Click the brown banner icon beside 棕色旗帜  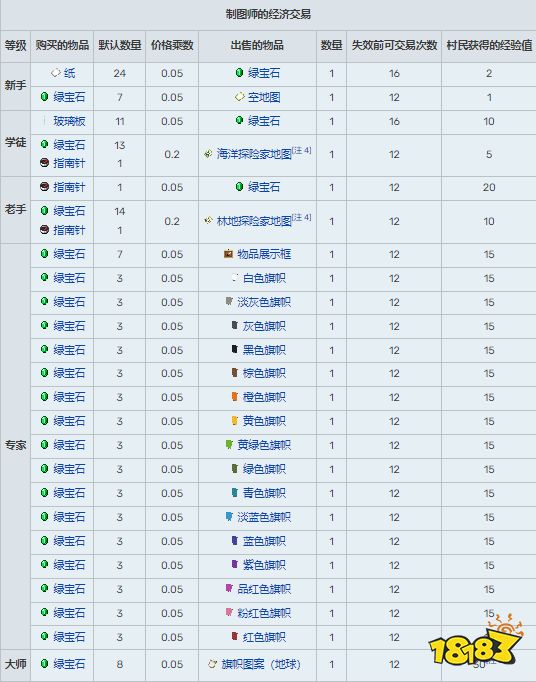[234, 373]
